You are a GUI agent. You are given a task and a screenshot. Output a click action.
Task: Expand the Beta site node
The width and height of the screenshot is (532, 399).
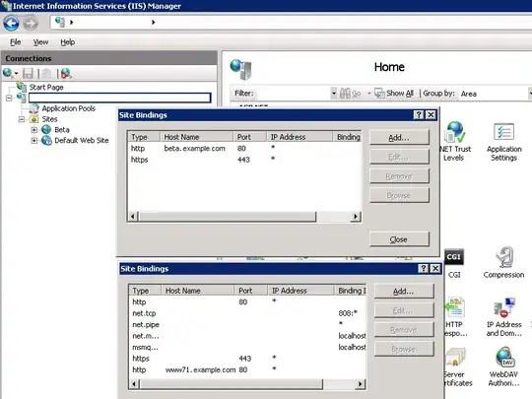click(x=34, y=130)
